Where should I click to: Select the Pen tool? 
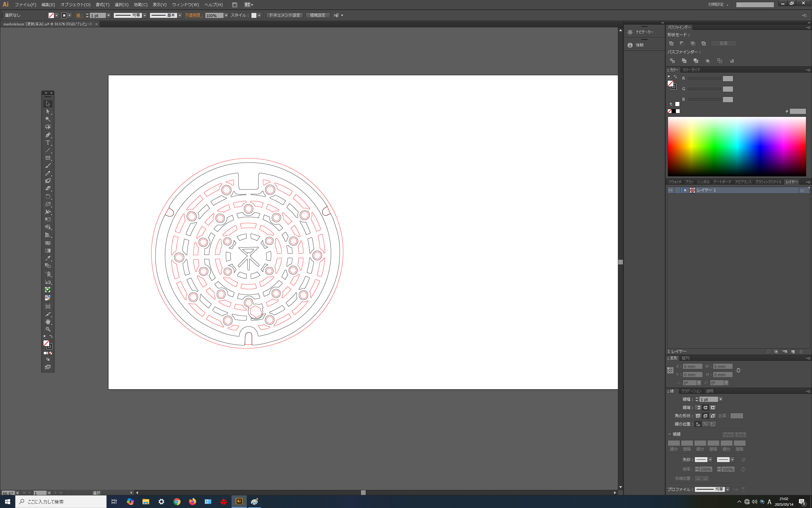pos(48,135)
